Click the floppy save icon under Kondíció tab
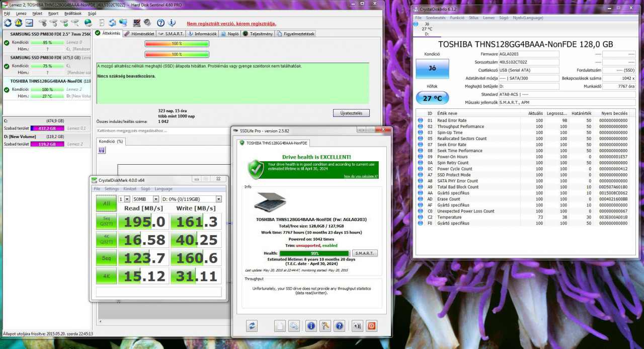This screenshot has width=644, height=349. pyautogui.click(x=102, y=150)
